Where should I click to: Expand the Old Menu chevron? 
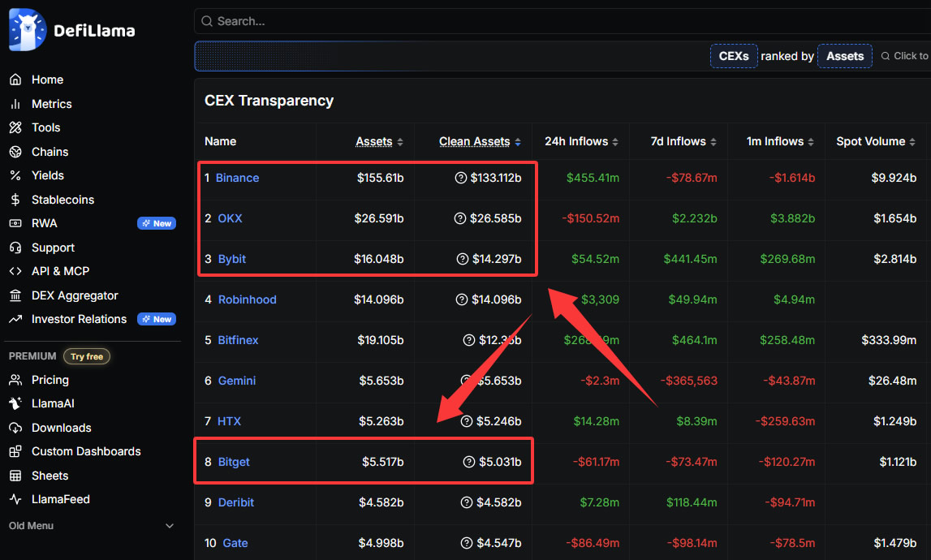pyautogui.click(x=170, y=526)
